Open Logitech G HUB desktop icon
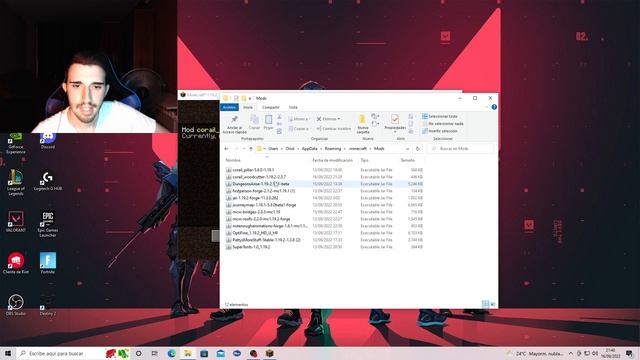This screenshot has width=640, height=360. [x=48, y=181]
